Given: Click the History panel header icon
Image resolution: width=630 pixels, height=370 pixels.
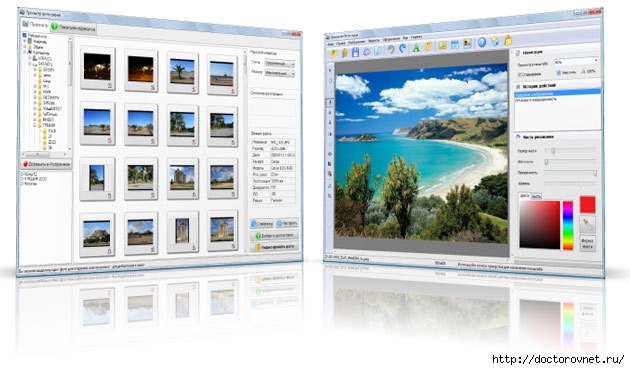Looking at the screenshot, I should point(518,86).
